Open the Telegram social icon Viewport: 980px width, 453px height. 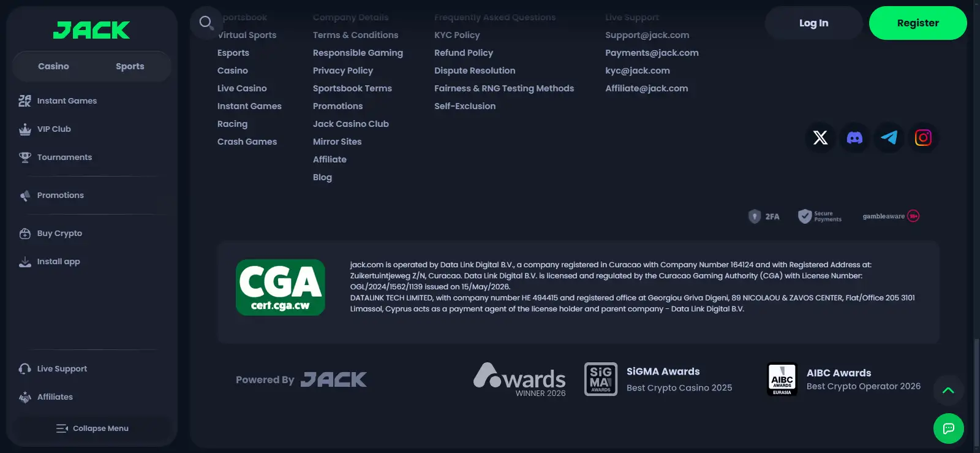[889, 137]
